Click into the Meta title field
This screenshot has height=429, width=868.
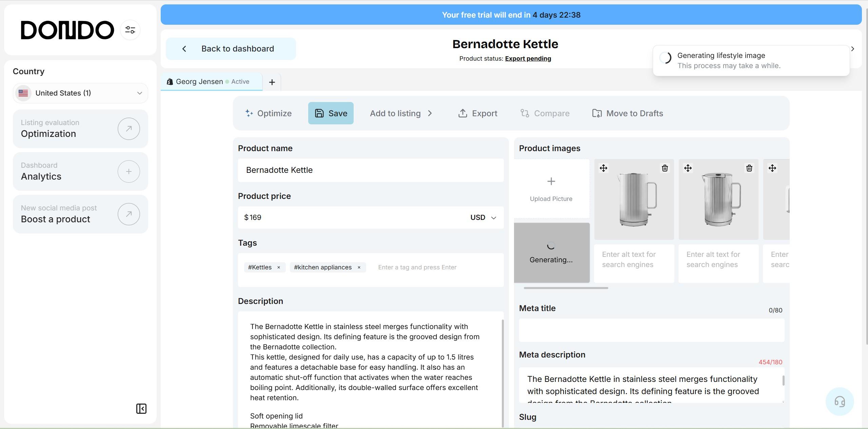[x=651, y=330]
